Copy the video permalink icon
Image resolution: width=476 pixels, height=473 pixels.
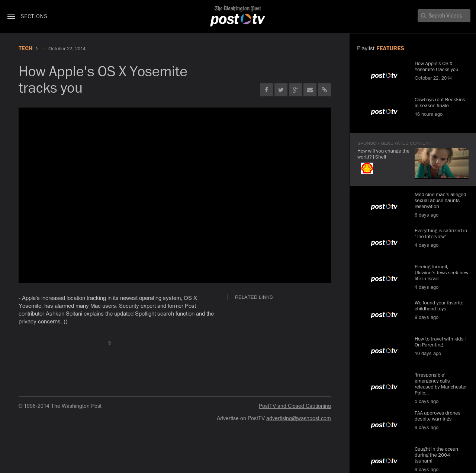324,90
